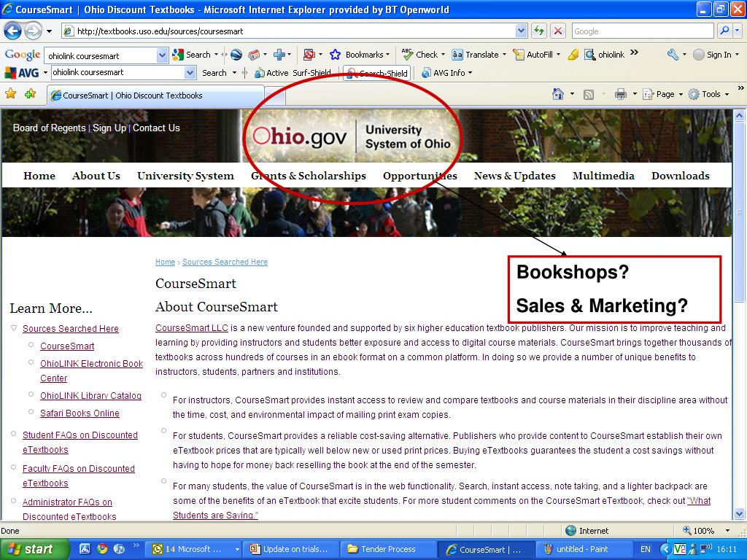The height and width of the screenshot is (560, 747).
Task: Click the Google toolbar Search button
Action: [x=192, y=55]
